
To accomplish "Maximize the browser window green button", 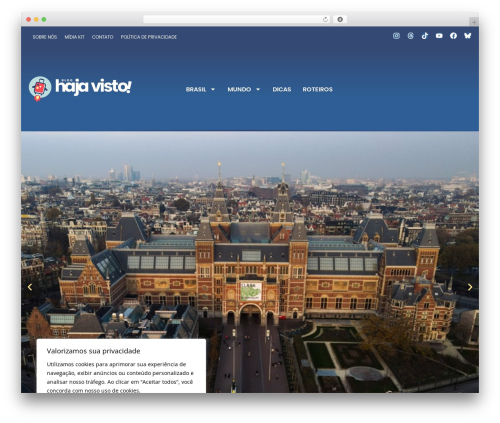I will tap(44, 20).
